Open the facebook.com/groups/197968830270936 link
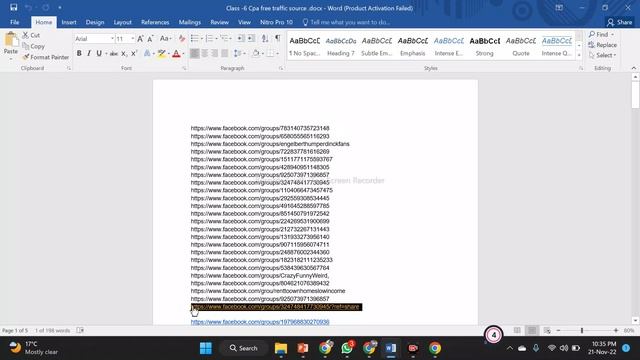 tap(260, 322)
